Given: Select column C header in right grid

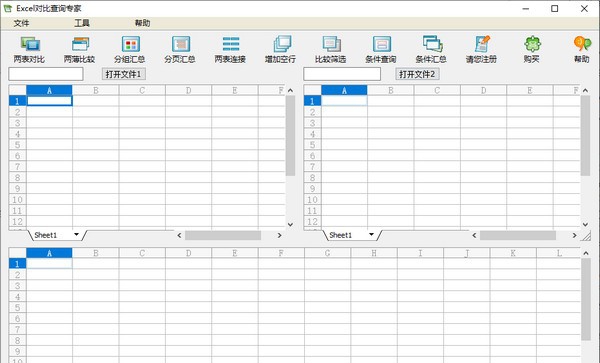Looking at the screenshot, I should pyautogui.click(x=437, y=91).
